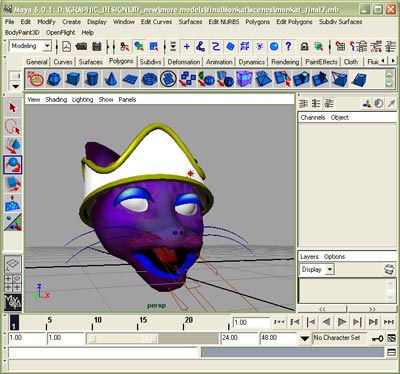Toggle the auto keyframe key button
The height and width of the screenshot is (374, 400).
point(377,339)
